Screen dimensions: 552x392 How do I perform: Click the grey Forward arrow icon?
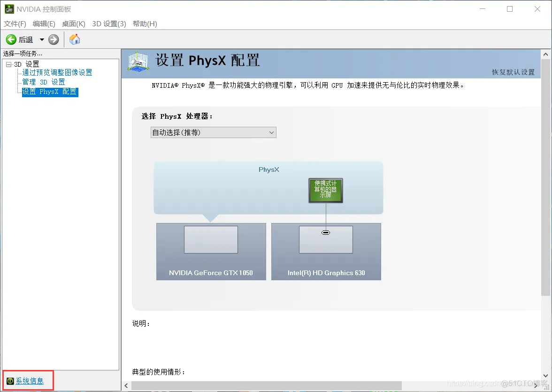point(54,39)
